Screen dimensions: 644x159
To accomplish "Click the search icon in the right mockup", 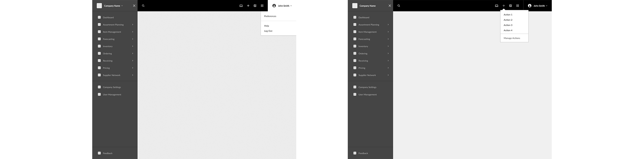I will point(399,6).
